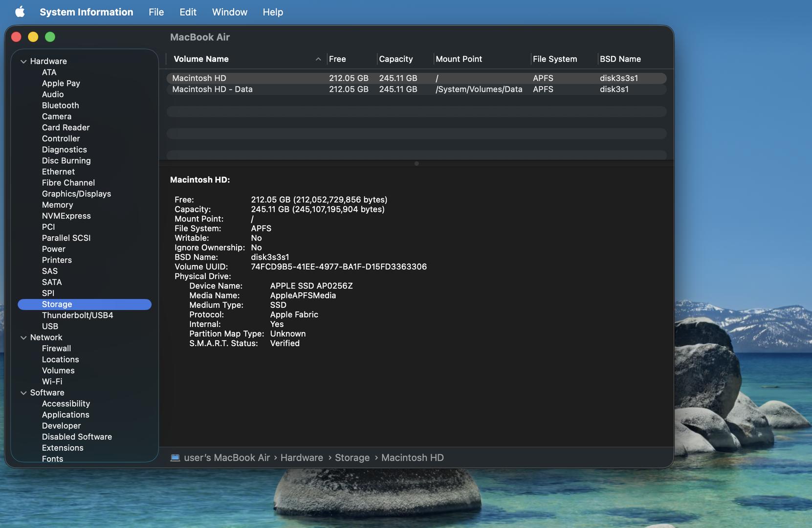Viewport: 812px width, 528px height.
Task: Click the laptop icon in the path bar
Action: click(175, 458)
